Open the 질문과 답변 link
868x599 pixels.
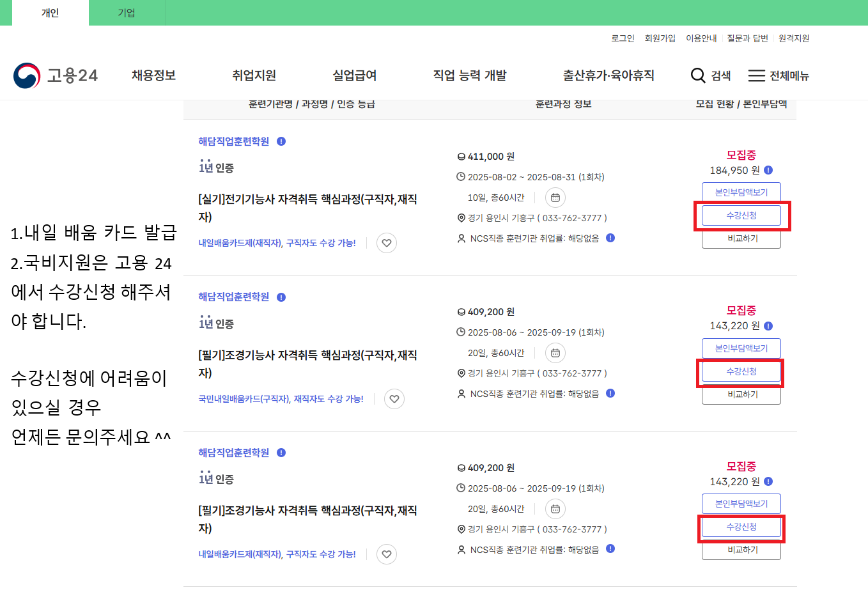(748, 38)
